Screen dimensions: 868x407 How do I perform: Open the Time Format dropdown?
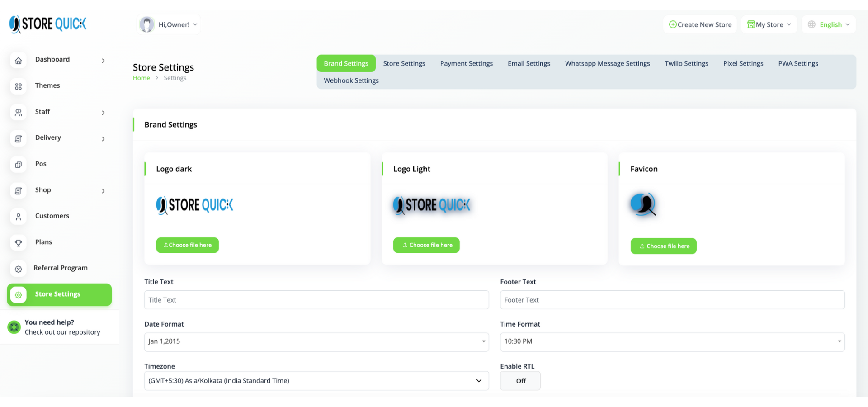coord(672,341)
